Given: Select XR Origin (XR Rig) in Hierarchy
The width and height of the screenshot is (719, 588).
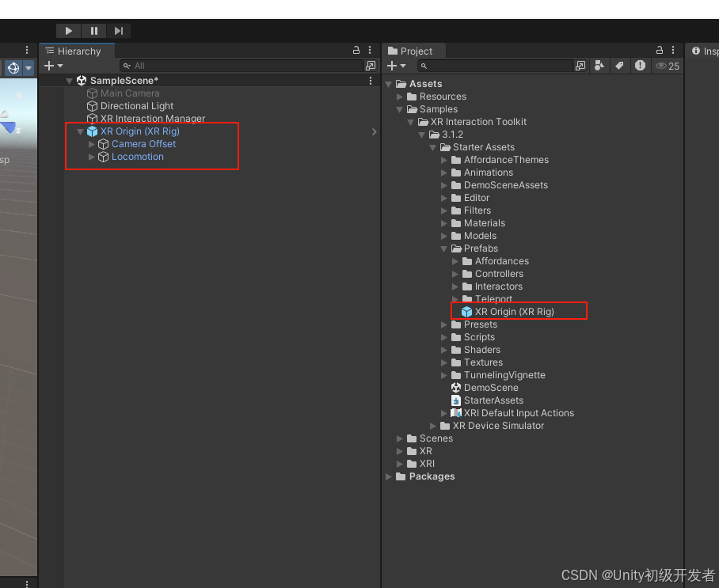Looking at the screenshot, I should 140,131.
